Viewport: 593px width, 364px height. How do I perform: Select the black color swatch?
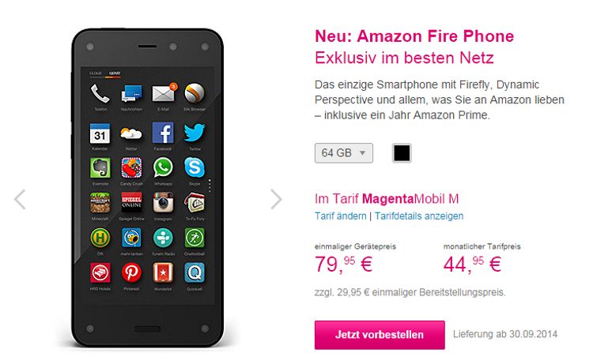(x=402, y=153)
